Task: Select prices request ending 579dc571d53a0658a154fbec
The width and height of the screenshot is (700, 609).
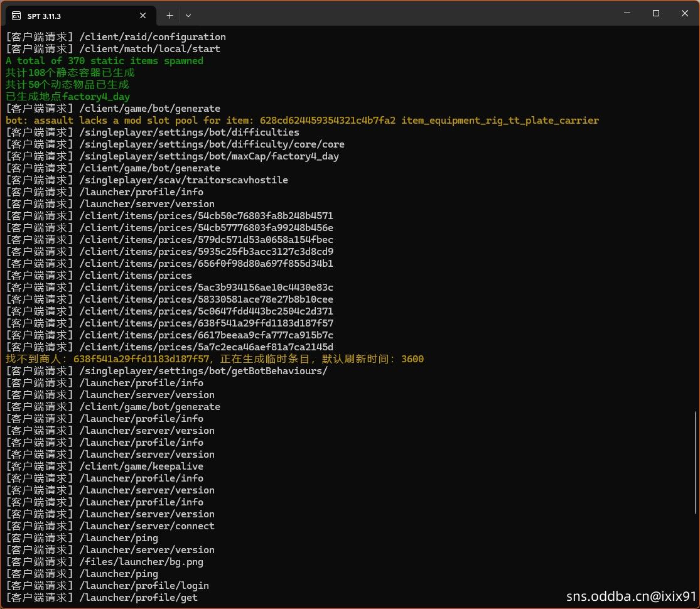Action: [170, 240]
